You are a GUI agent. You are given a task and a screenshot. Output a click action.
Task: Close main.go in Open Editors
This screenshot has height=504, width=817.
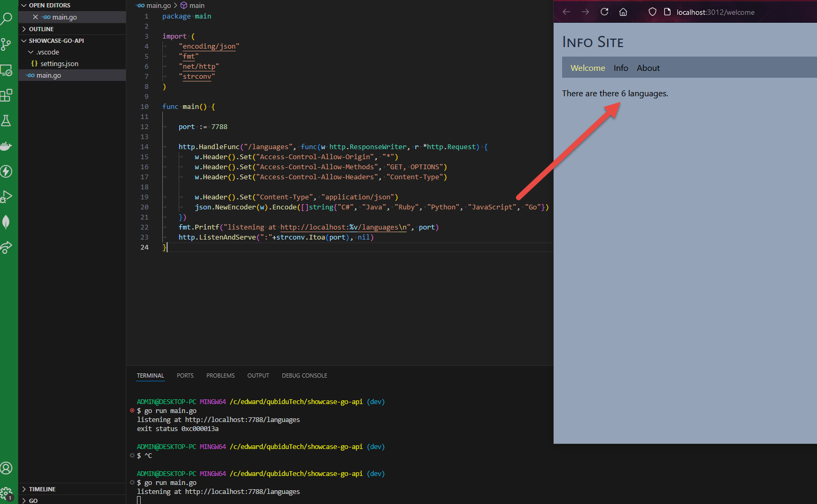point(35,17)
